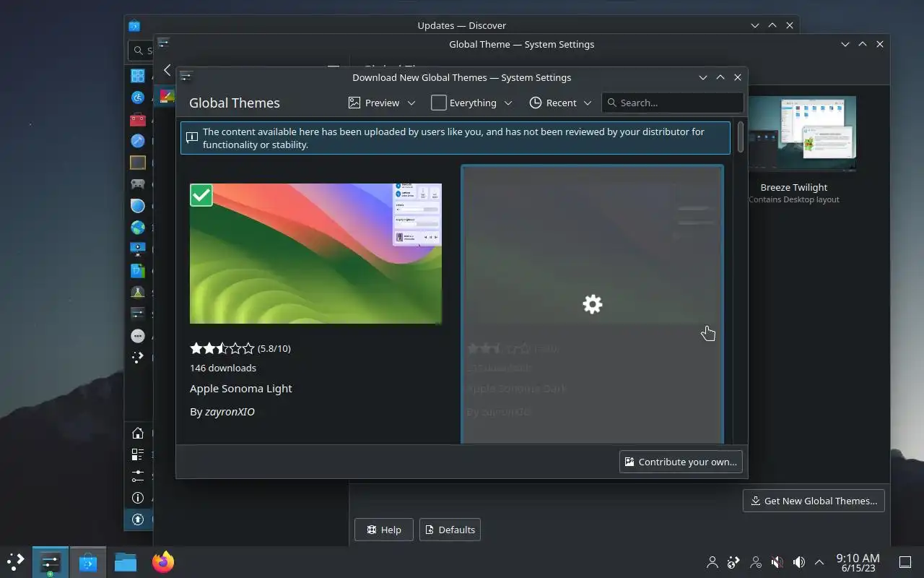Open the blue document Office category in Discover
924x578 pixels.
pyautogui.click(x=138, y=271)
